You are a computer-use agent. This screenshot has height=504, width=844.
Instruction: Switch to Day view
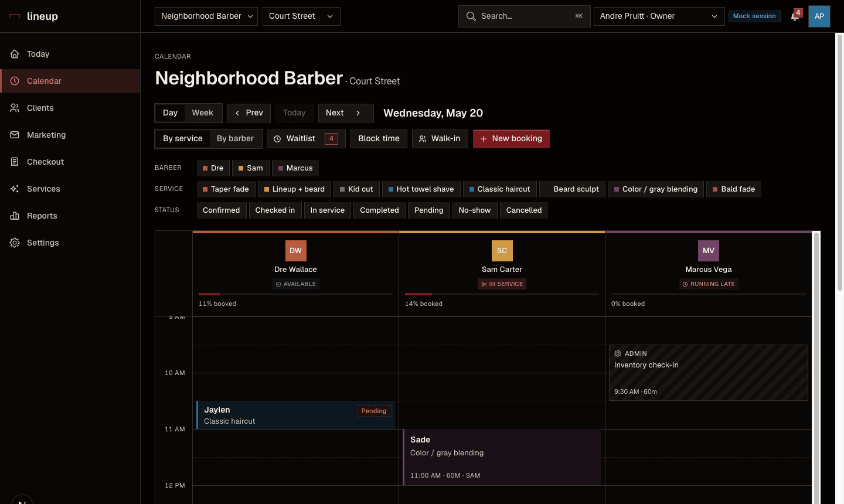(x=170, y=113)
